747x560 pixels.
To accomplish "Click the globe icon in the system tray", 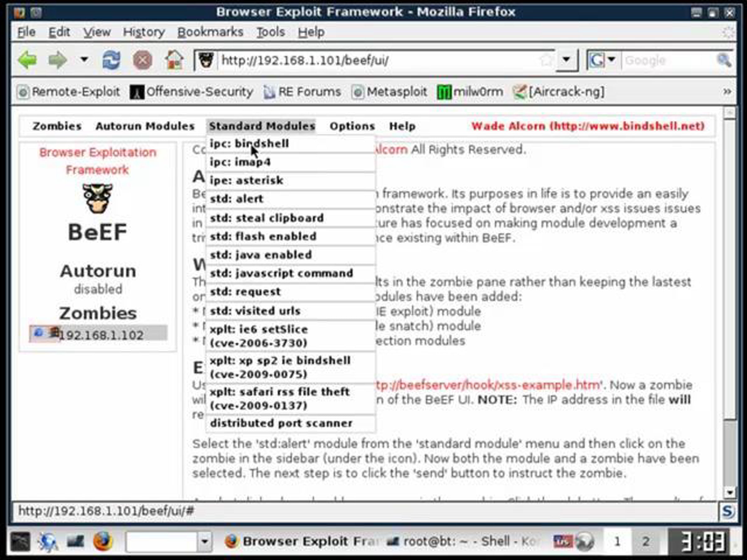I will coord(585,541).
